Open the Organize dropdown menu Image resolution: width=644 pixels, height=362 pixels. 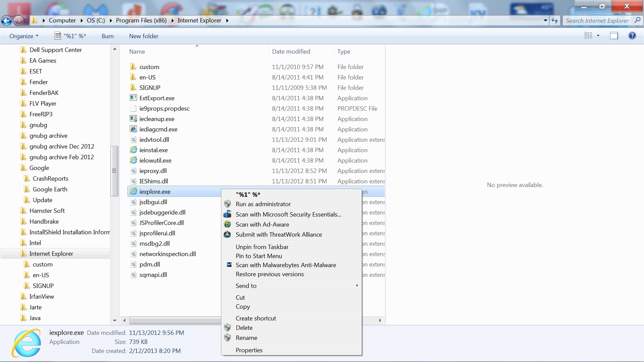[x=24, y=36]
